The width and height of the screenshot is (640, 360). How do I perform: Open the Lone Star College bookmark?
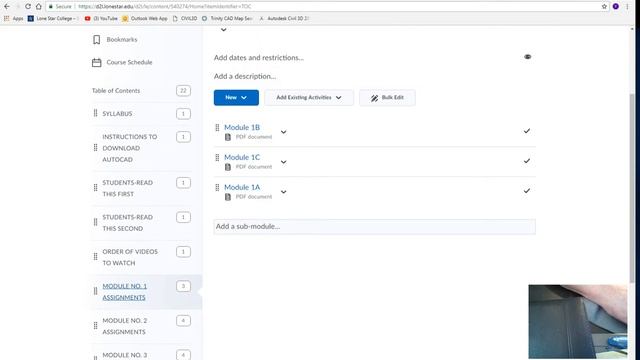[53, 18]
